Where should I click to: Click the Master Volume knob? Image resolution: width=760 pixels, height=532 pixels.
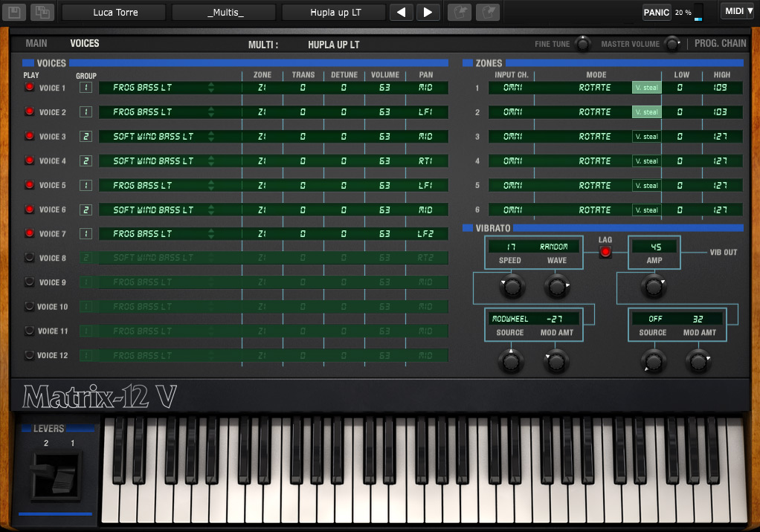pyautogui.click(x=672, y=44)
